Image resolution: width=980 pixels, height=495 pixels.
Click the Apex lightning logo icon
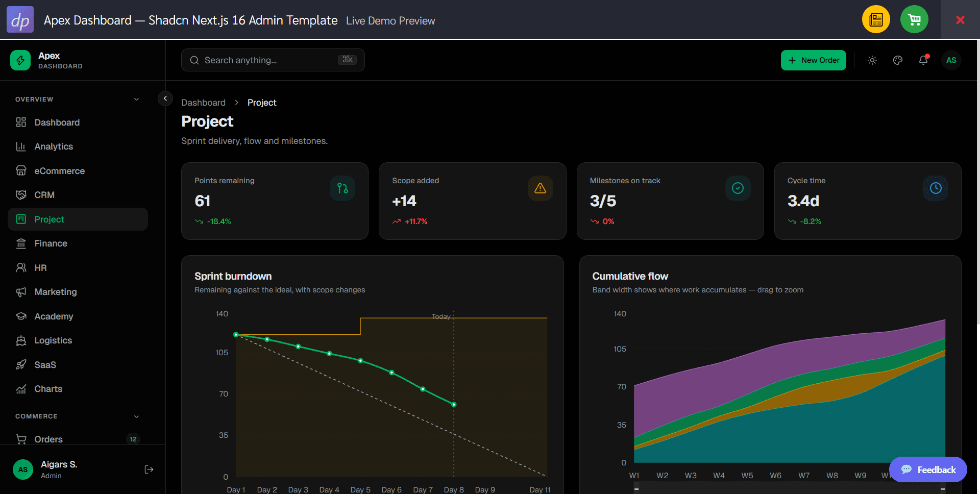pos(20,60)
